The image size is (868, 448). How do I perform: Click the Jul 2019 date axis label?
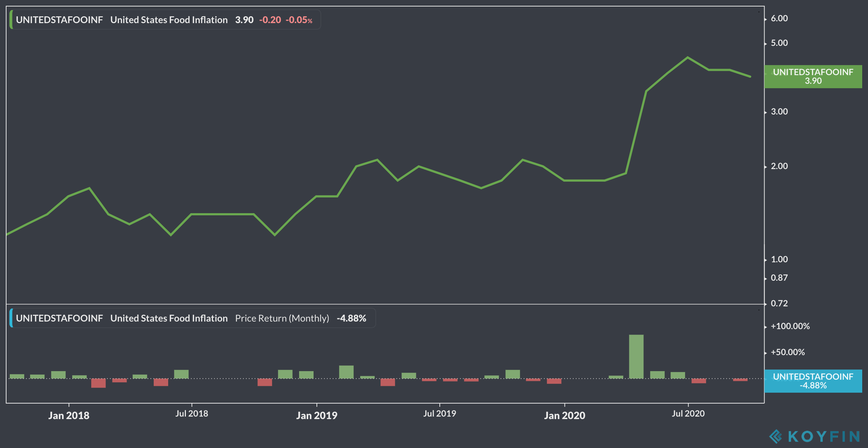(x=439, y=414)
